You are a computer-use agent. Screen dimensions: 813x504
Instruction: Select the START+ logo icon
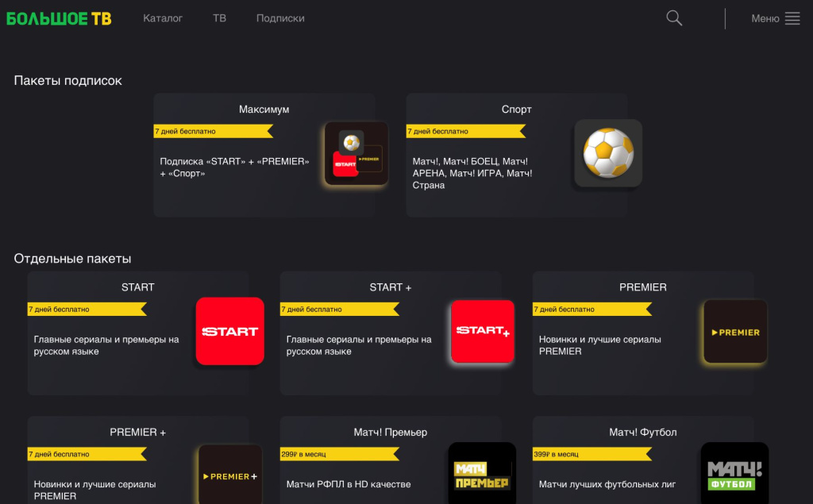[x=482, y=331]
